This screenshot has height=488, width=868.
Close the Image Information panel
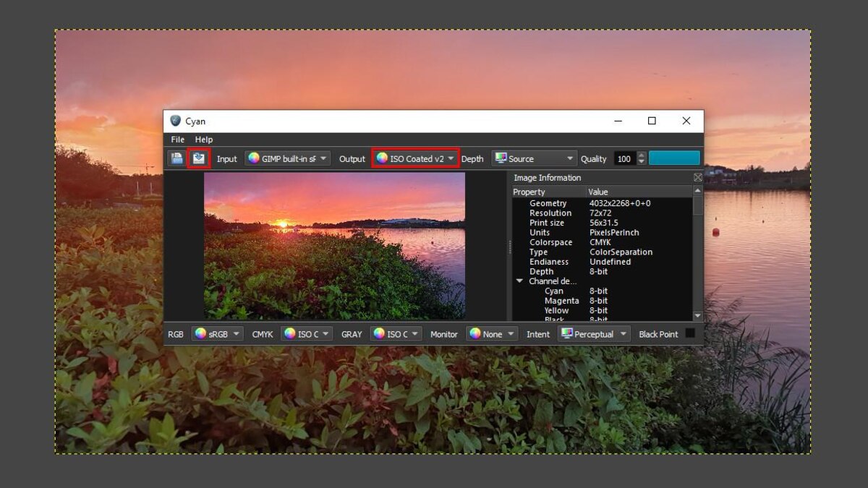[x=697, y=178]
